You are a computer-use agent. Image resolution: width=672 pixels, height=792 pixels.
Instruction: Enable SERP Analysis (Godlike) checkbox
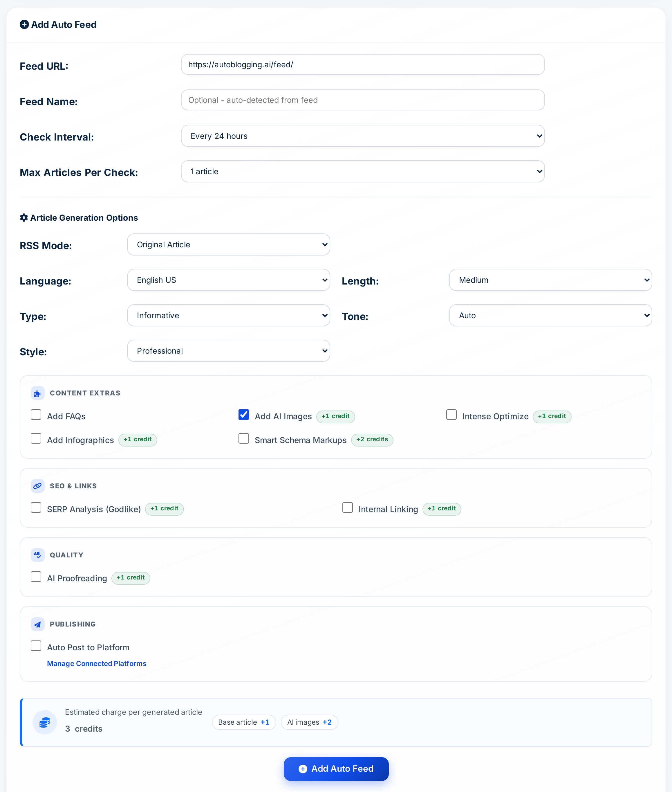[x=36, y=508]
